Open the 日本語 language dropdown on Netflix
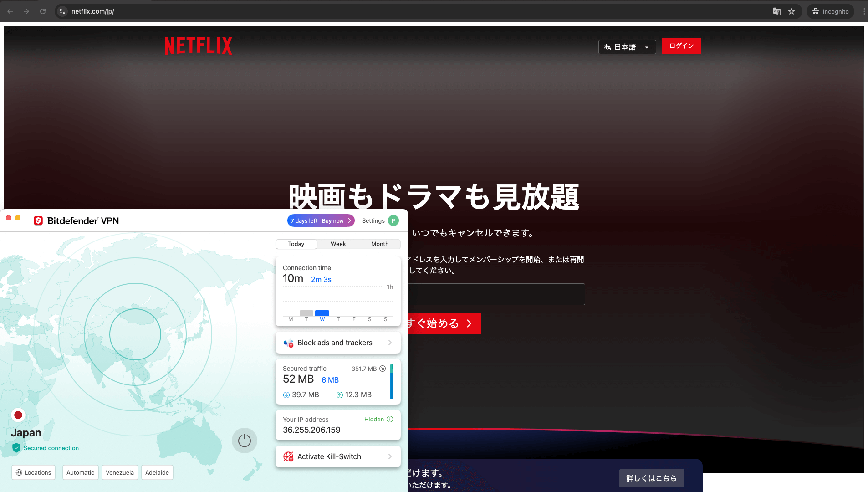This screenshot has width=868, height=492. click(627, 47)
